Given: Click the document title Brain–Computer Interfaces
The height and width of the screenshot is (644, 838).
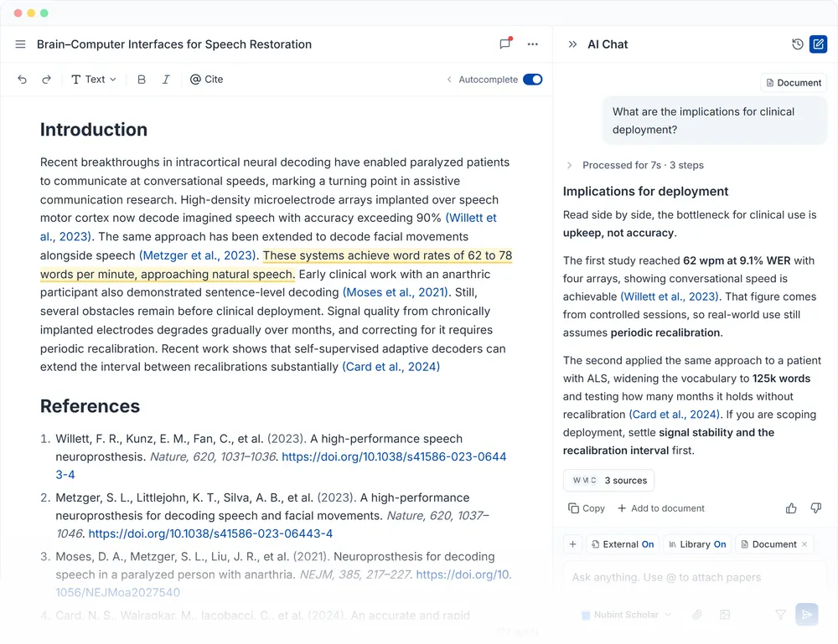Looking at the screenshot, I should coord(174,44).
